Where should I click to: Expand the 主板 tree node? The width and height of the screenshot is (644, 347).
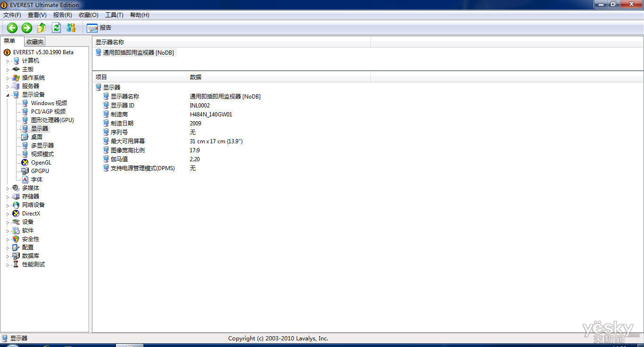pyautogui.click(x=8, y=69)
